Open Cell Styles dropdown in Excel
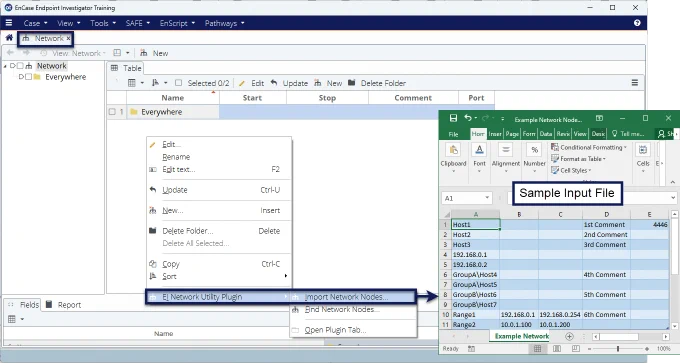 pos(571,170)
